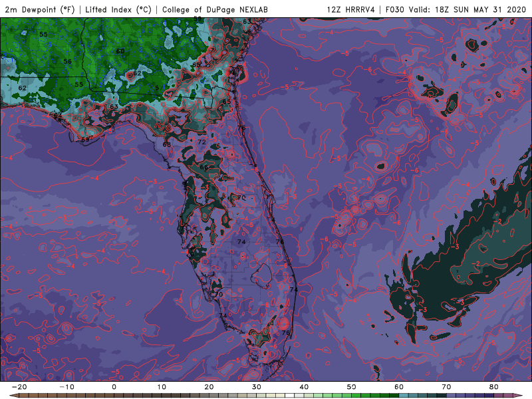
Task: Click the '10' color scale label
Action: pos(162,387)
